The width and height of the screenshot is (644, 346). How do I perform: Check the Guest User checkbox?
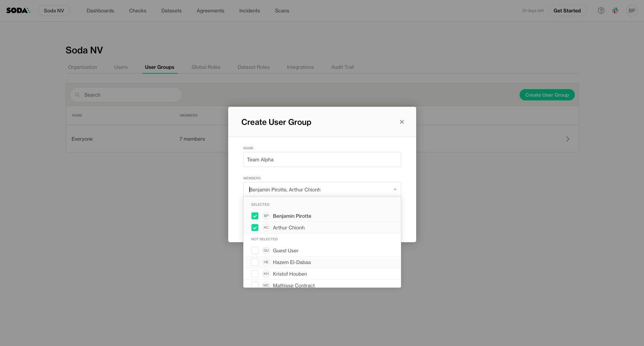coord(255,250)
